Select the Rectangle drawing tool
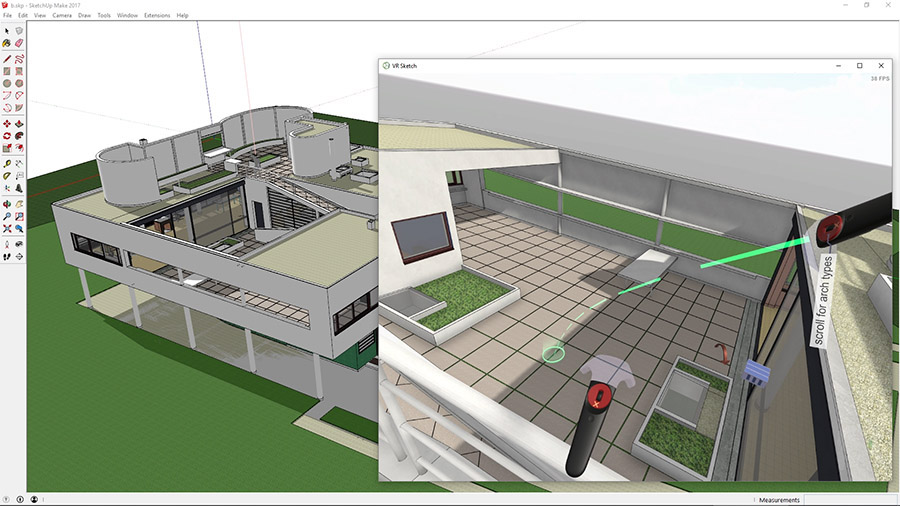 click(x=7, y=71)
